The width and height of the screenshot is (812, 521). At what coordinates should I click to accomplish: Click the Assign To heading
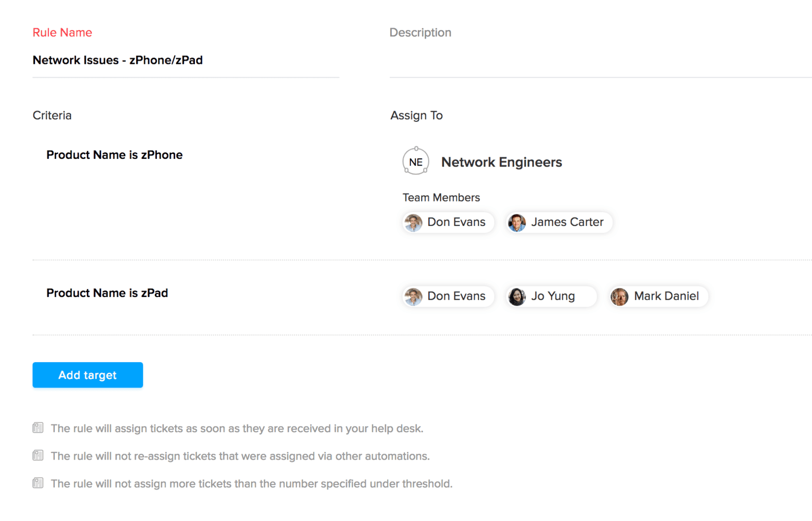pyautogui.click(x=416, y=115)
